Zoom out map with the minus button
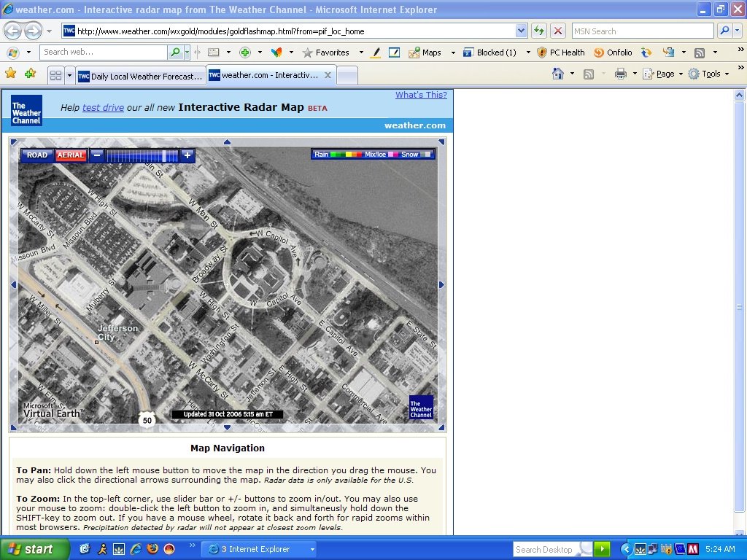Screen dimensions: 747x560 click(97, 155)
